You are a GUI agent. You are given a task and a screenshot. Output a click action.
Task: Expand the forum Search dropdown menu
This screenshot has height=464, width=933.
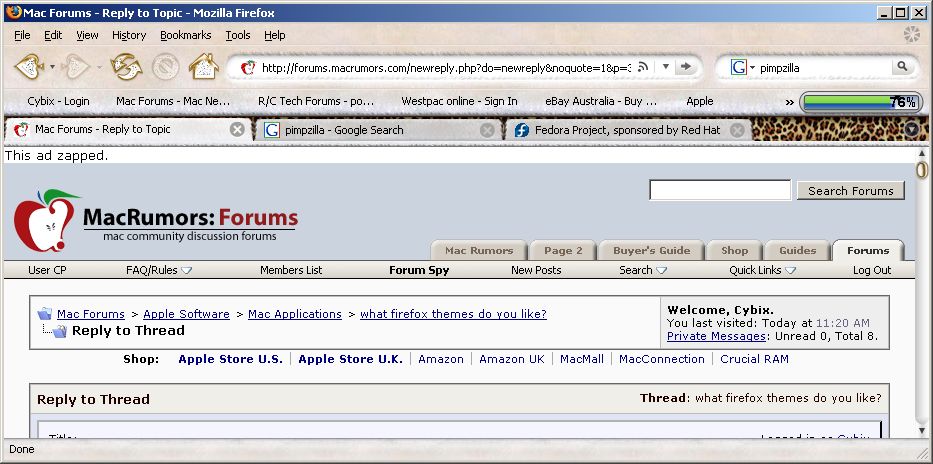(x=643, y=270)
